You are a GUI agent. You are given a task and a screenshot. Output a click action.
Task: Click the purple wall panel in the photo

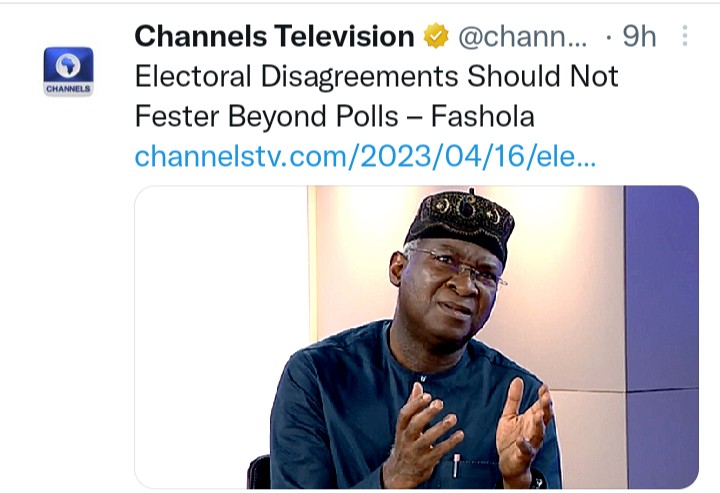pos(660,300)
